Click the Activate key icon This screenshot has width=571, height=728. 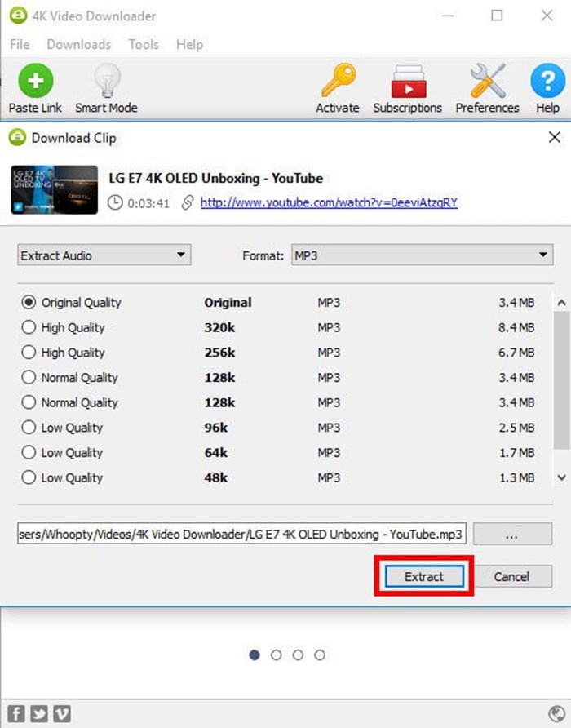[339, 80]
